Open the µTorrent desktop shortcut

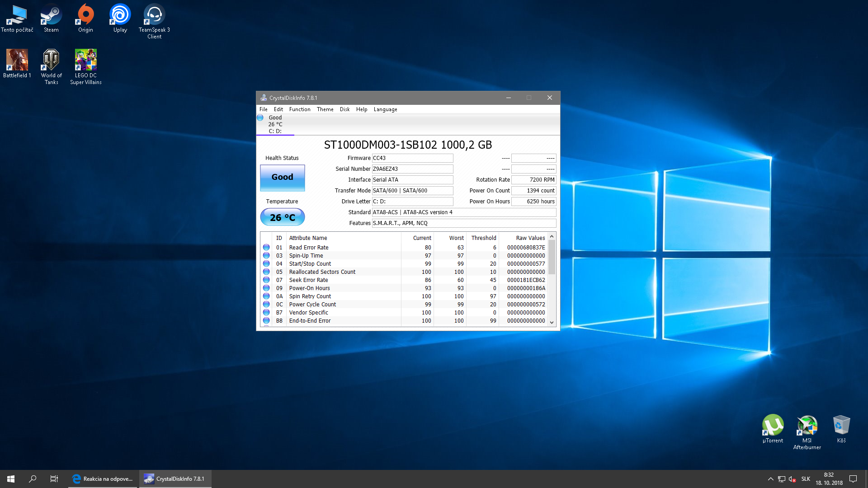(773, 428)
